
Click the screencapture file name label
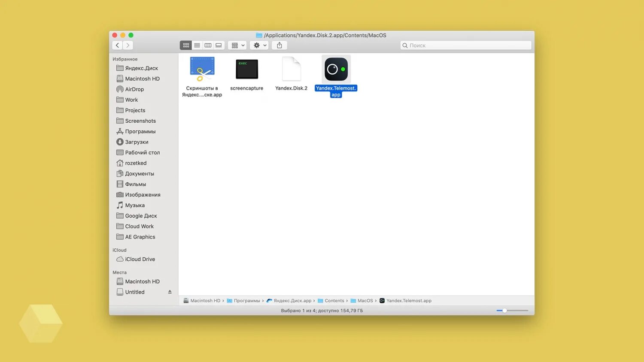[x=247, y=88]
